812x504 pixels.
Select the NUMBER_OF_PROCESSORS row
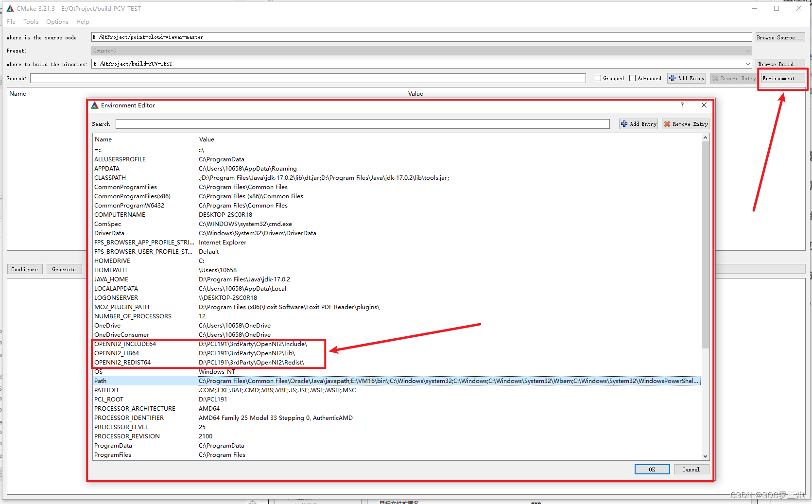(x=397, y=316)
